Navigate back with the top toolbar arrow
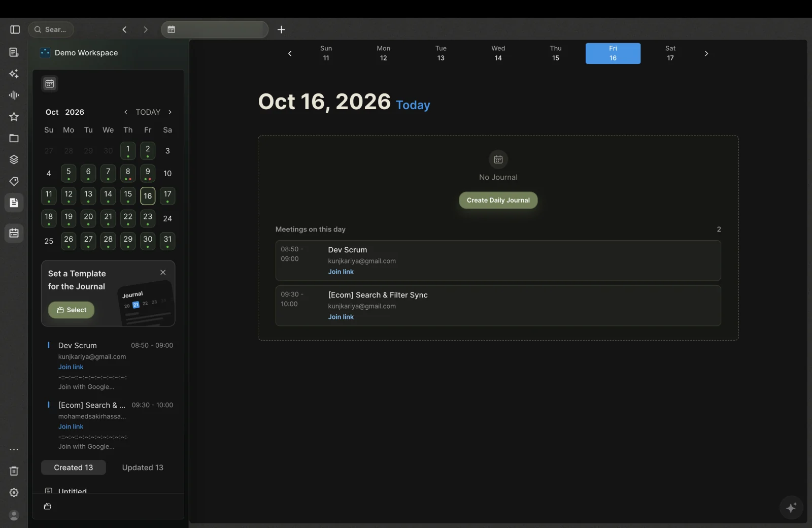This screenshot has height=528, width=812. (124, 29)
